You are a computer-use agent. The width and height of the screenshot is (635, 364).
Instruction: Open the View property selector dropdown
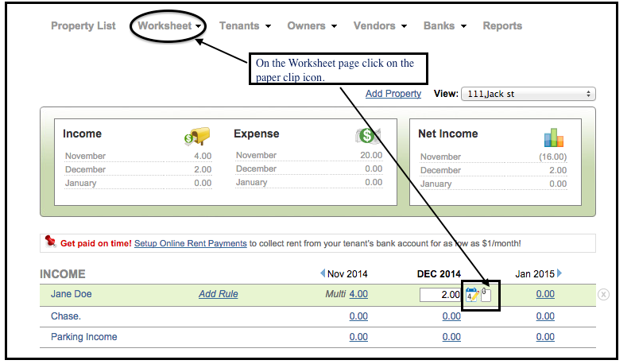[528, 94]
